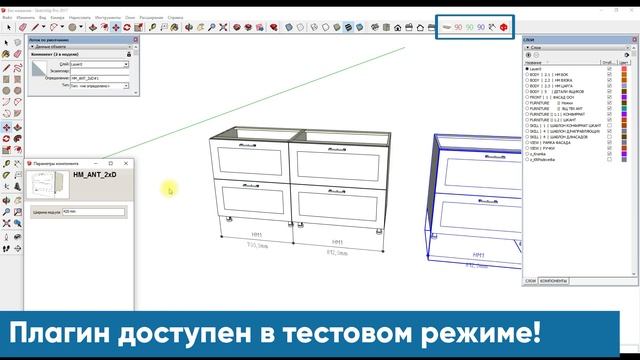The height and width of the screenshot is (360, 640).
Task: Toggle visibility of VIEW frame layer
Action: point(609,143)
